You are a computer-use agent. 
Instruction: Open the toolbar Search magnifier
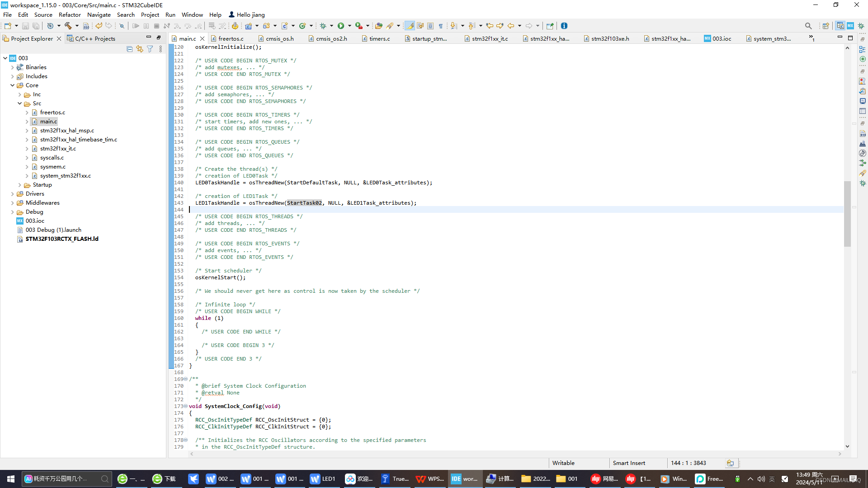(x=808, y=26)
